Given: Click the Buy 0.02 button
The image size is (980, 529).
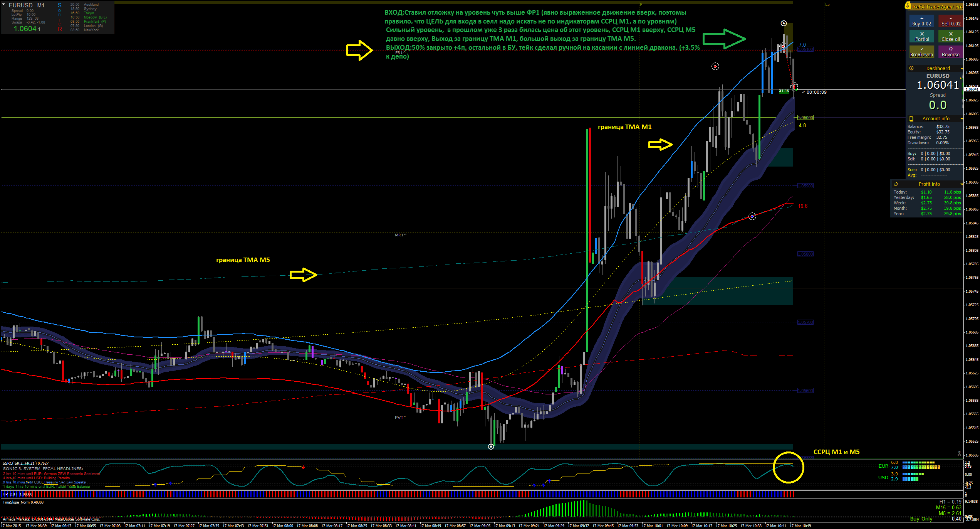Looking at the screenshot, I should (x=922, y=21).
